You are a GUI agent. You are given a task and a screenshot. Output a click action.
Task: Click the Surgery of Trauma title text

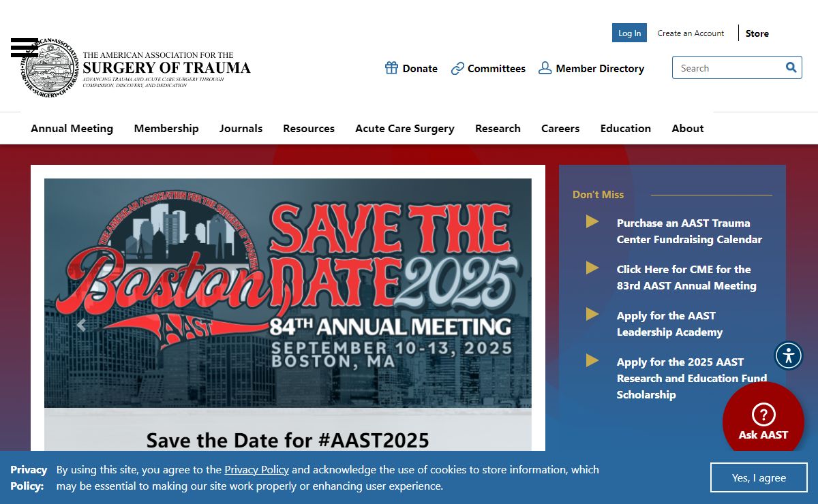coord(166,67)
